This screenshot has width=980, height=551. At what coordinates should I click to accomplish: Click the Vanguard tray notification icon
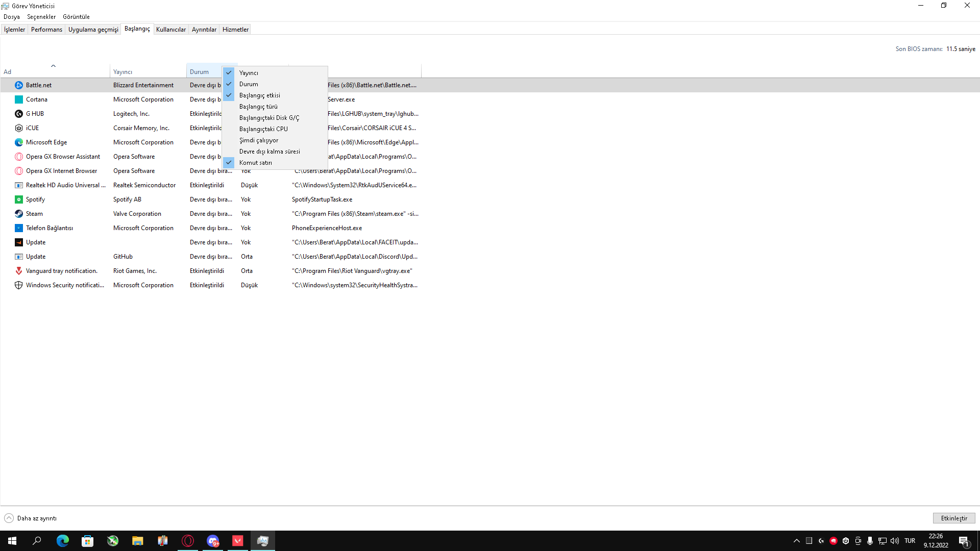tap(19, 271)
